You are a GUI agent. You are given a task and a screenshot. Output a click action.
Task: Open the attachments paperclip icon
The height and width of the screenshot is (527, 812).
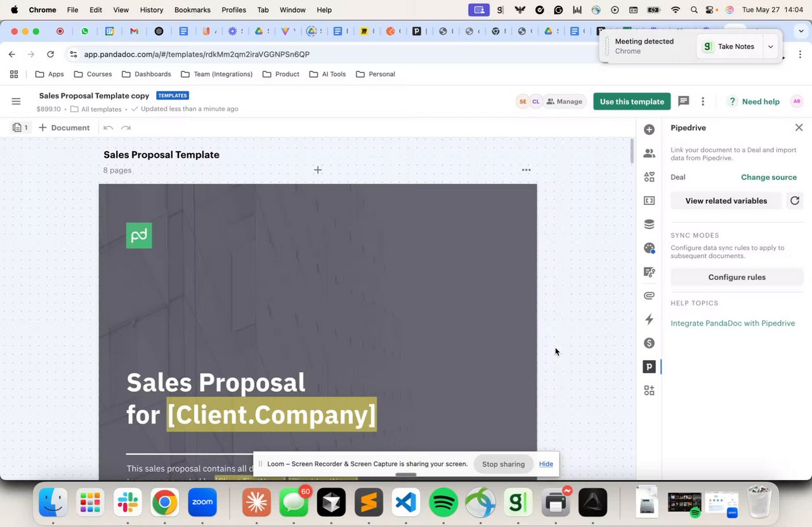click(649, 295)
